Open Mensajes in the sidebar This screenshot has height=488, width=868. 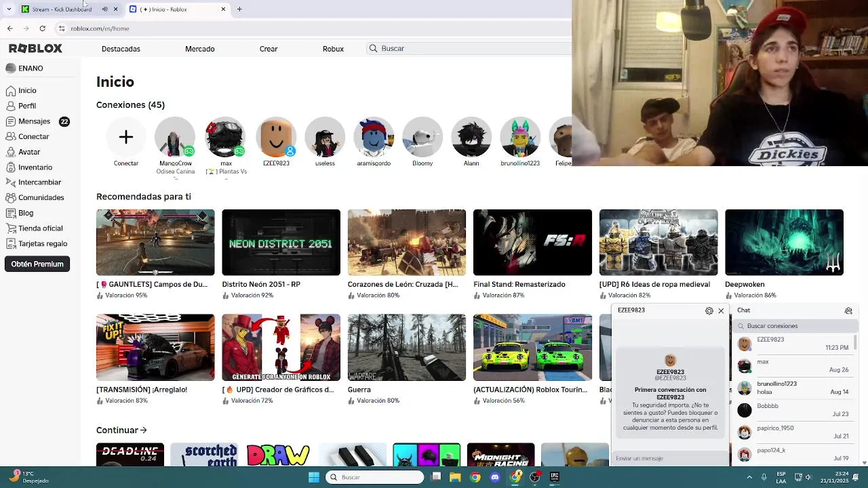tap(37, 121)
